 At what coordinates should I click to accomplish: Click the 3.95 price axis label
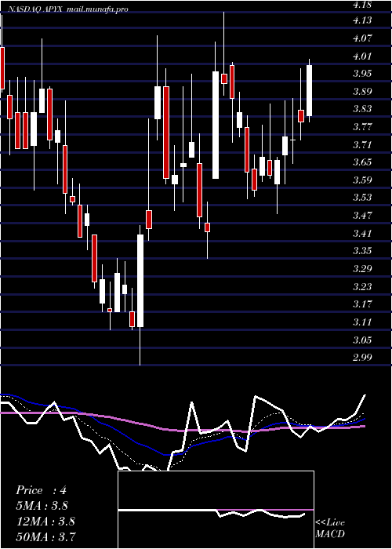[x=362, y=74]
